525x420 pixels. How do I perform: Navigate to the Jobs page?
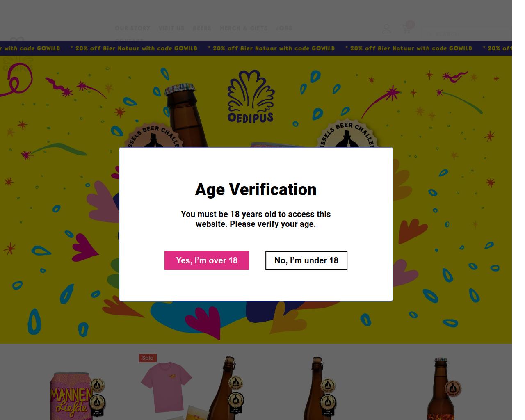pyautogui.click(x=284, y=28)
